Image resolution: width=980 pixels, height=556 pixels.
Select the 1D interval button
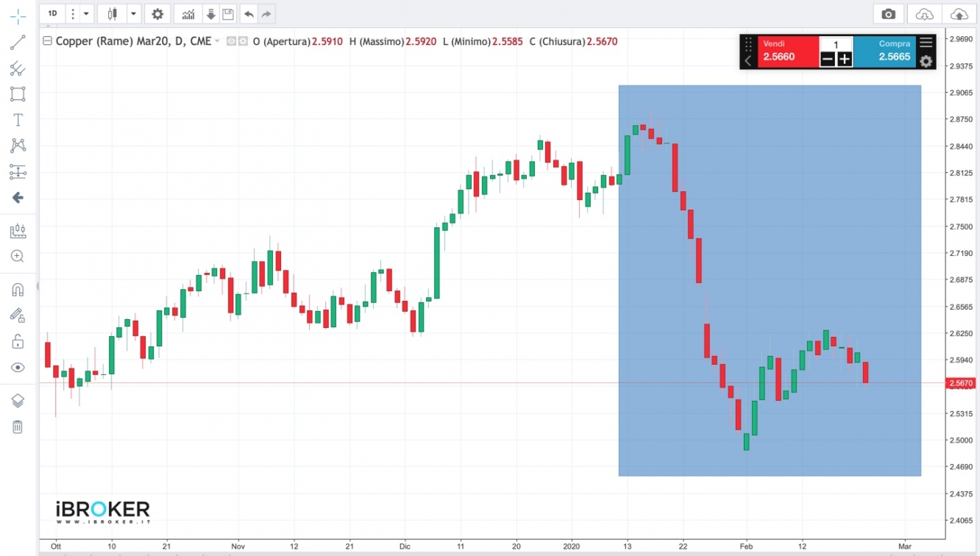(x=53, y=14)
